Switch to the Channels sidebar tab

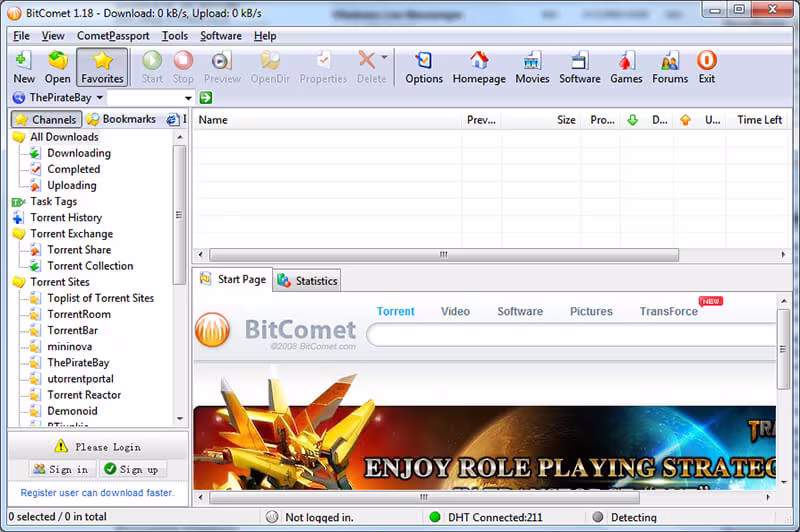[x=46, y=119]
